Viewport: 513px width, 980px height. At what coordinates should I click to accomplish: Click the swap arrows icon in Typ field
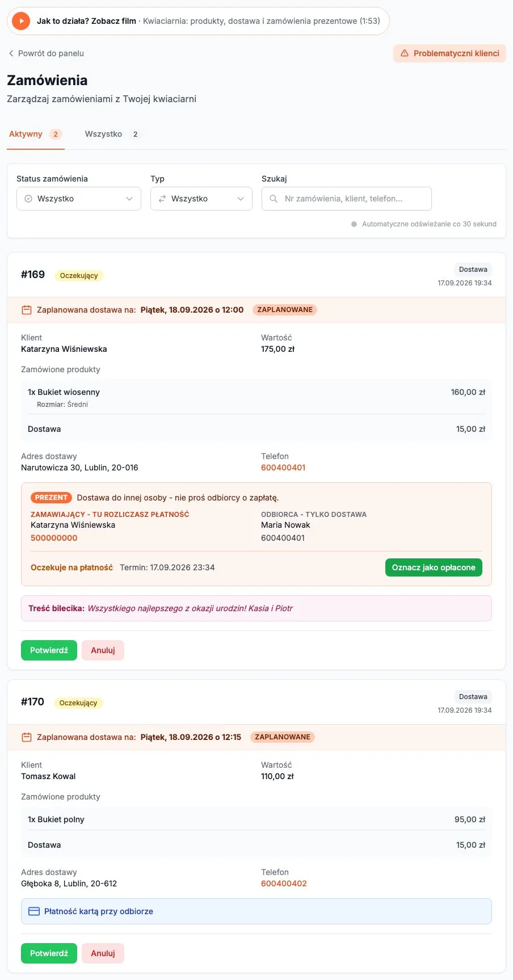[x=162, y=199]
